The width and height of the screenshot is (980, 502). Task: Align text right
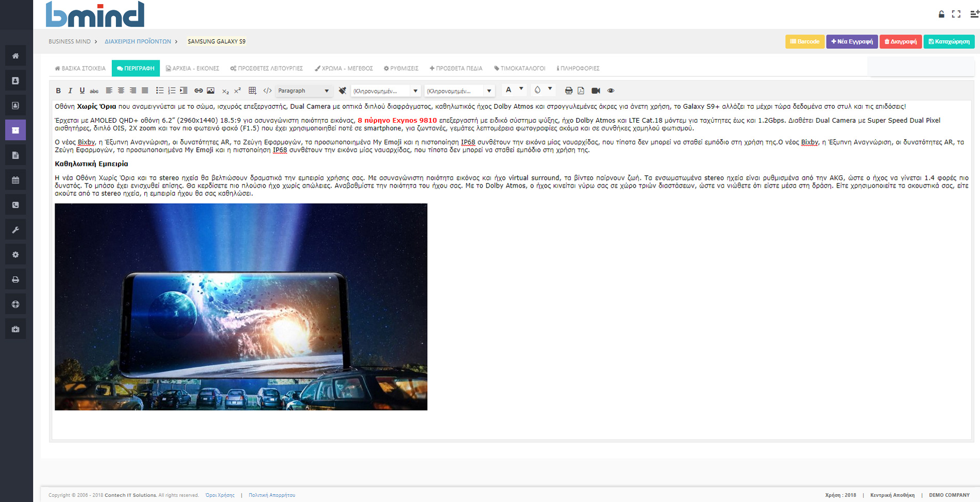point(133,91)
